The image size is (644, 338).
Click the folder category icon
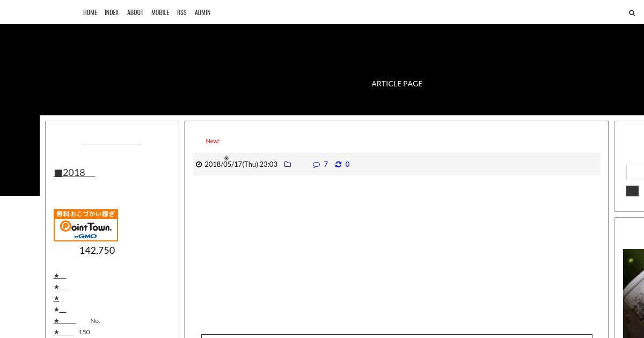(288, 164)
